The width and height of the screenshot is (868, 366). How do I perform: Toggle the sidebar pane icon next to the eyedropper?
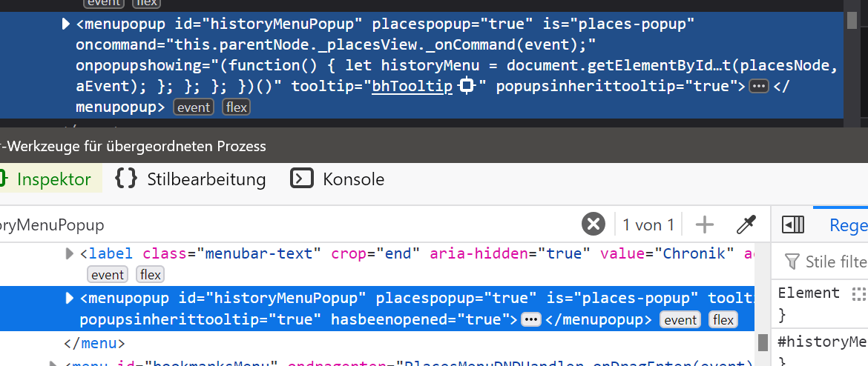tap(793, 224)
